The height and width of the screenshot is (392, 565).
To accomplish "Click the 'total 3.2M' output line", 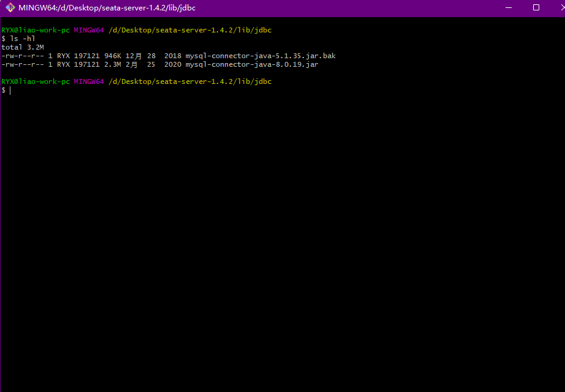I will point(23,47).
